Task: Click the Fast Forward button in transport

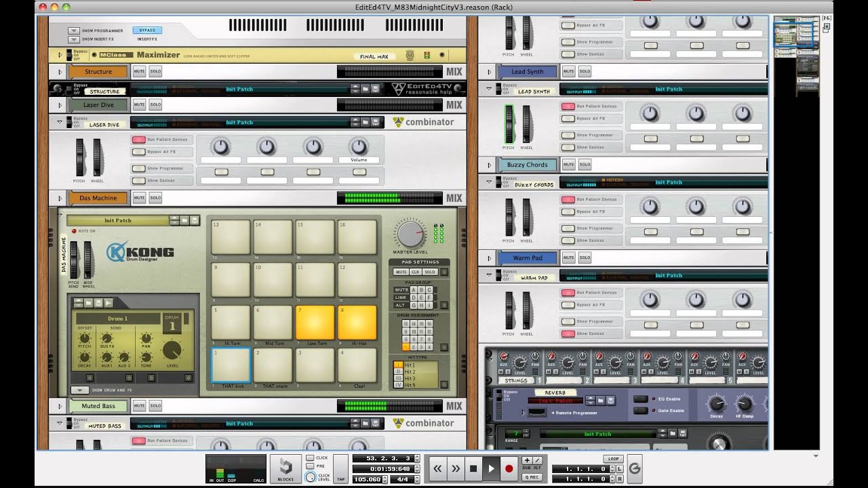Action: [456, 468]
